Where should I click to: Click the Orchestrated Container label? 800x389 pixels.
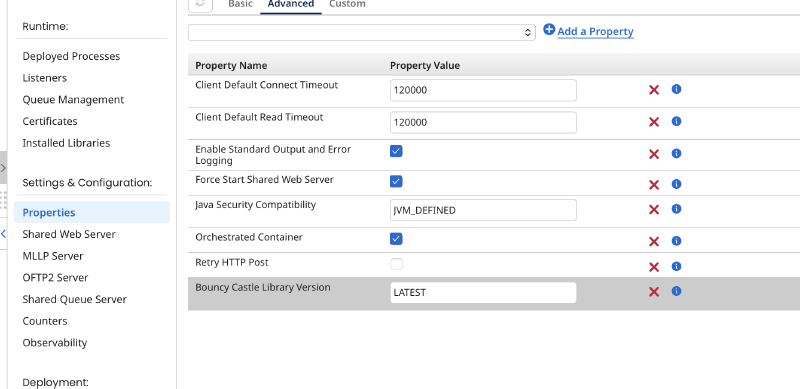tap(249, 237)
